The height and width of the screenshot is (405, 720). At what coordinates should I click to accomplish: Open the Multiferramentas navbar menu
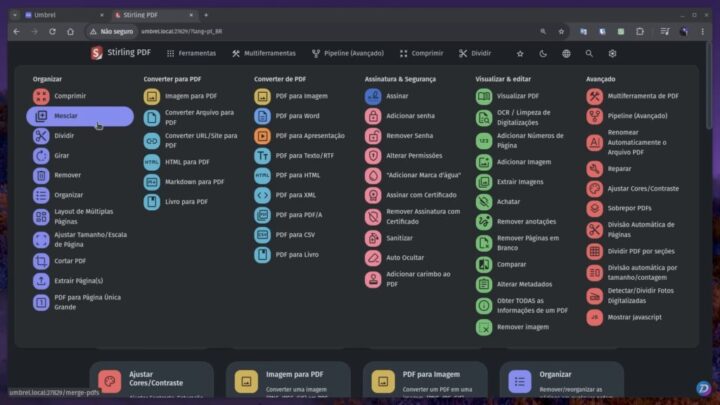coord(264,53)
